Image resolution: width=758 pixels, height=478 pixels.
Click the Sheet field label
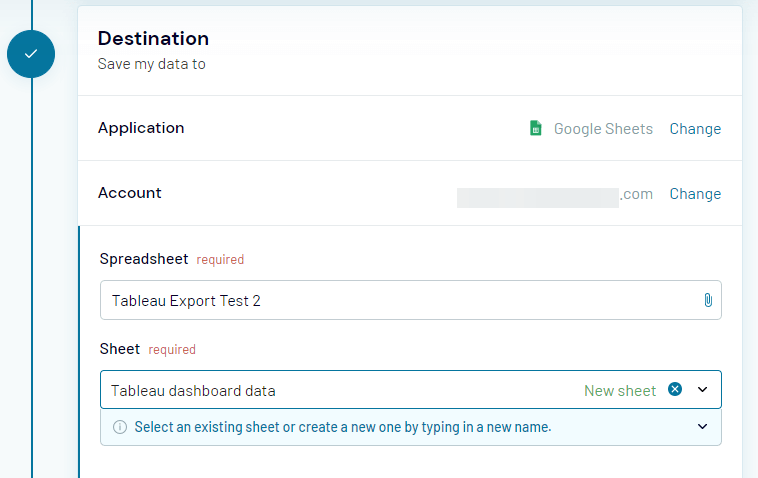point(120,349)
